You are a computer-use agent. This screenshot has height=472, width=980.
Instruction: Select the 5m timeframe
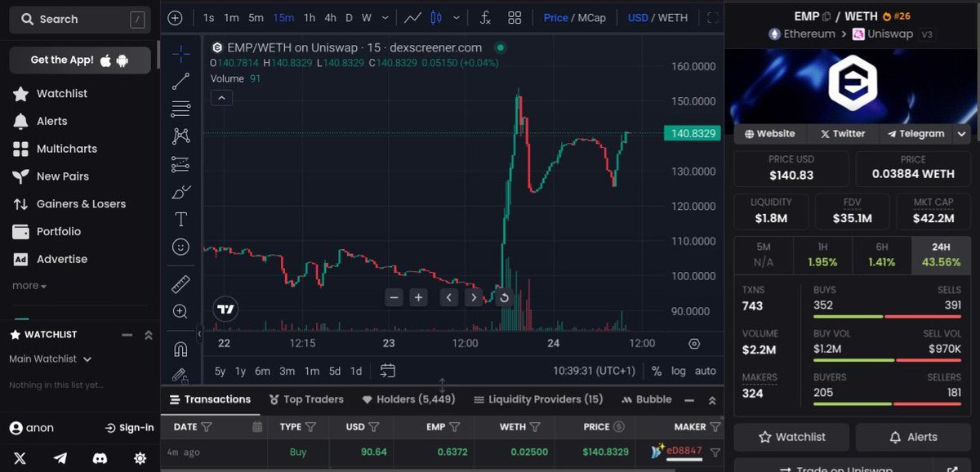pyautogui.click(x=256, y=17)
